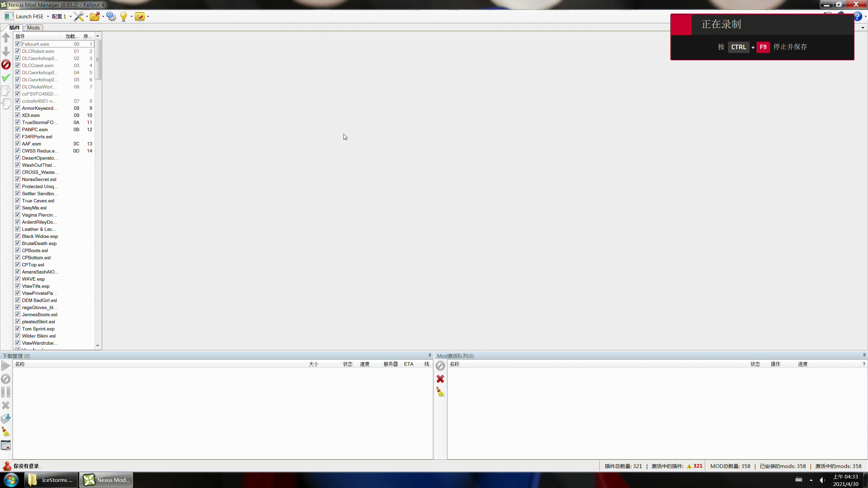Image resolution: width=868 pixels, height=488 pixels.
Task: Open help with the blue question mark
Action: pyautogui.click(x=857, y=16)
